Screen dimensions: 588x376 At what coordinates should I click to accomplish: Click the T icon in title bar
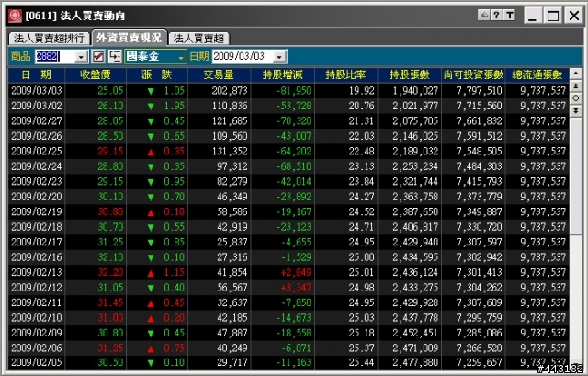click(509, 15)
